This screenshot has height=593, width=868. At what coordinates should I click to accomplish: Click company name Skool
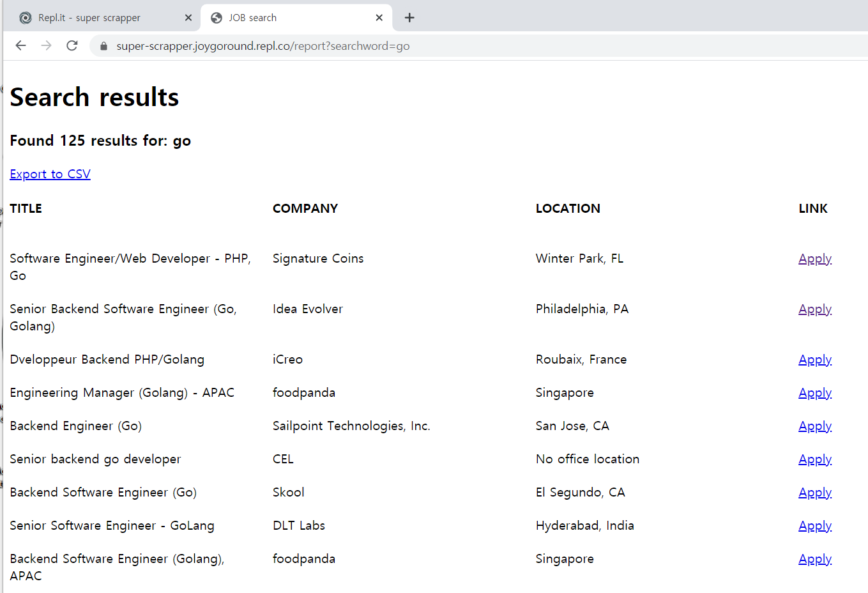click(289, 492)
